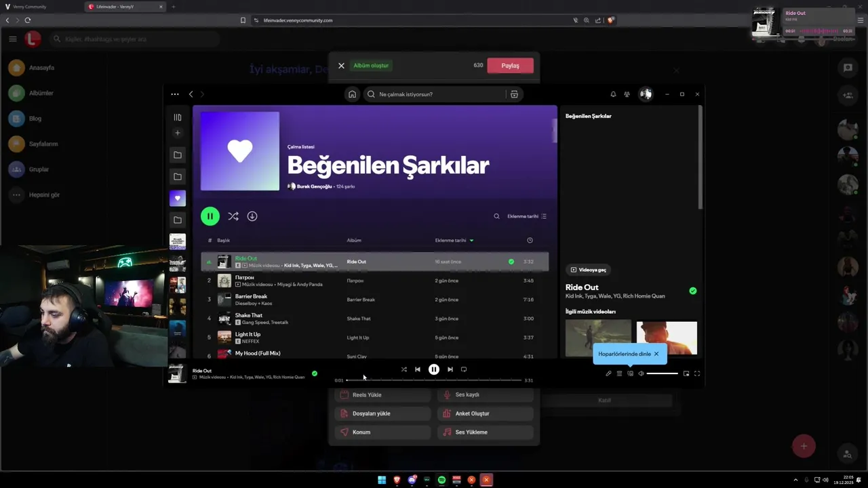This screenshot has height=488, width=868.
Task: Select the Barrier Break track row
Action: [375, 300]
